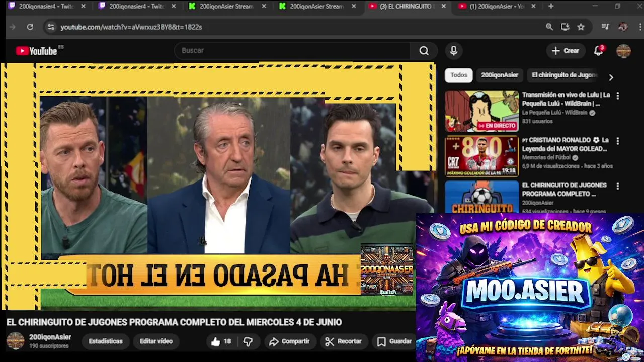Open 200iqonAsier channel avatar
This screenshot has height=362, width=644.
point(15,341)
